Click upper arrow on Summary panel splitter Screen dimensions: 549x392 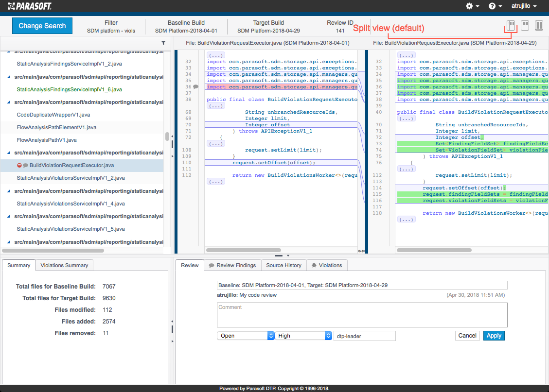(172, 321)
